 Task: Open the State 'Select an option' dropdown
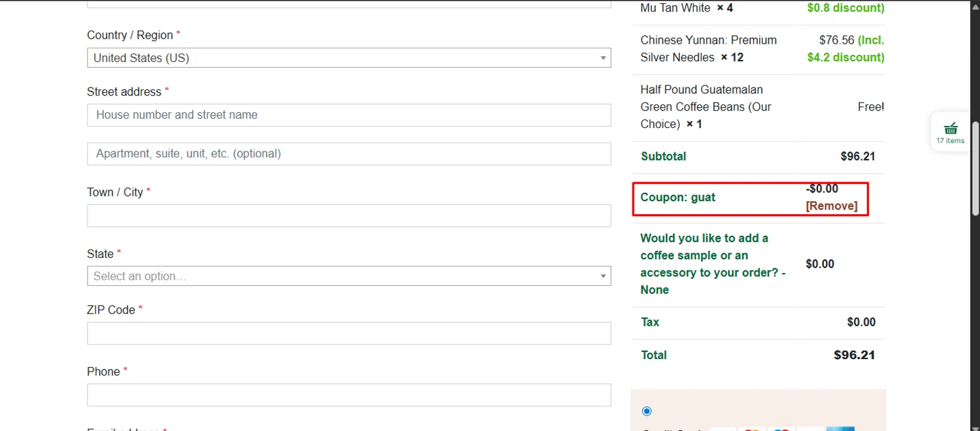(349, 276)
